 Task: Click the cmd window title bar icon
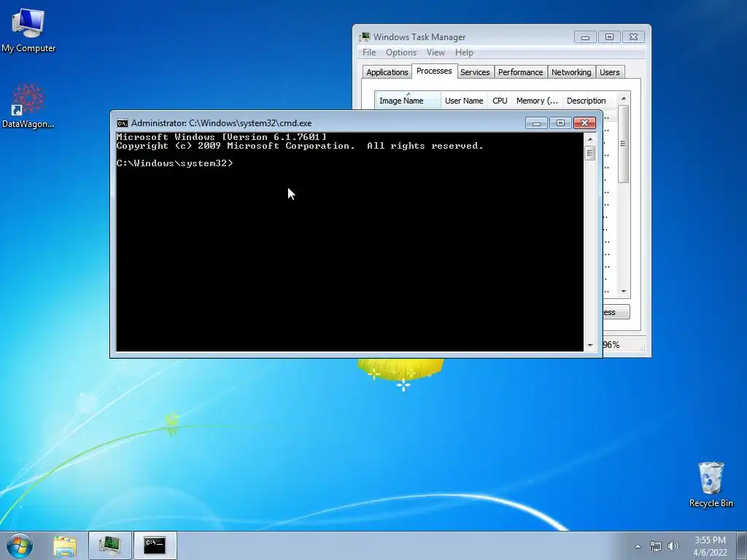pos(123,123)
